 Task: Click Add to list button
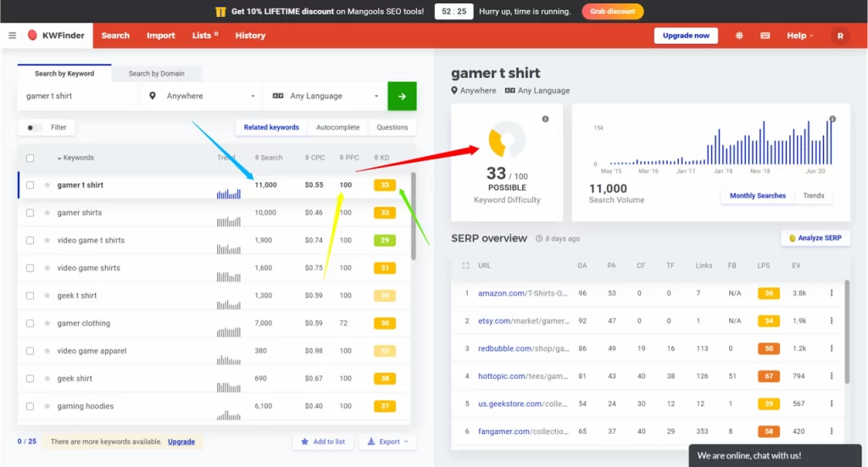pyautogui.click(x=323, y=442)
